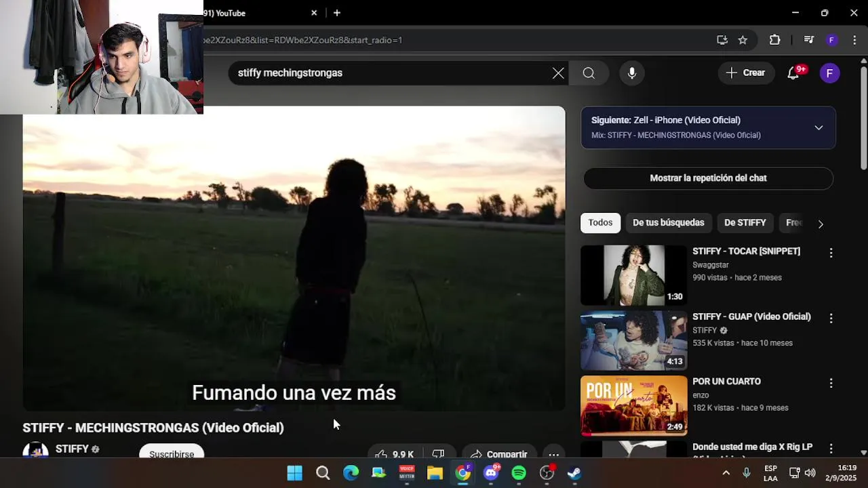Open the account avatar menu on YouTube
868x488 pixels.
tap(830, 73)
